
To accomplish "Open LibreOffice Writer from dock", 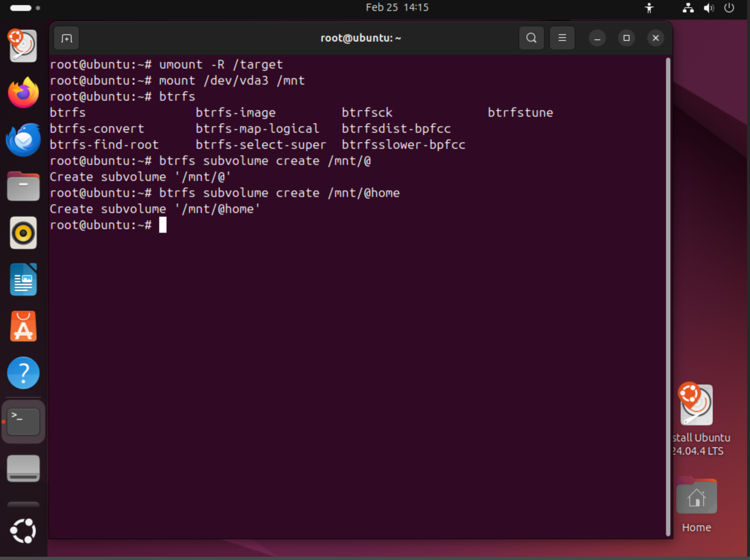I will tap(23, 280).
